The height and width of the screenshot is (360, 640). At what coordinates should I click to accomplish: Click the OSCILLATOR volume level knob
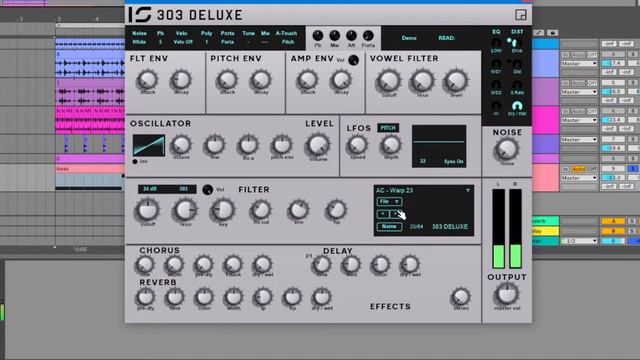tap(318, 145)
